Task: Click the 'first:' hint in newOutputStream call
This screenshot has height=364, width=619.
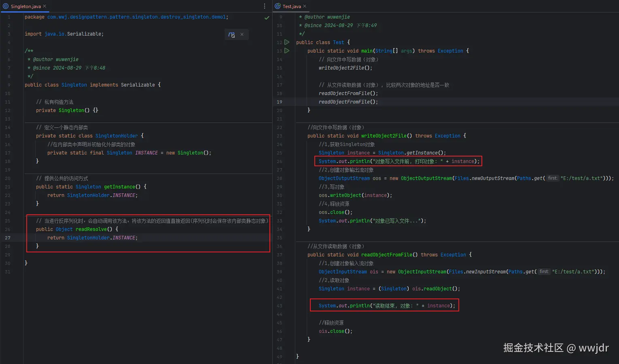Action: click(x=553, y=178)
